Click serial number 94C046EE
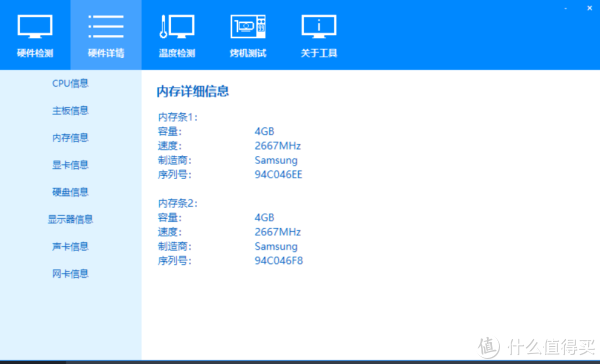This screenshot has width=600, height=364. [279, 175]
